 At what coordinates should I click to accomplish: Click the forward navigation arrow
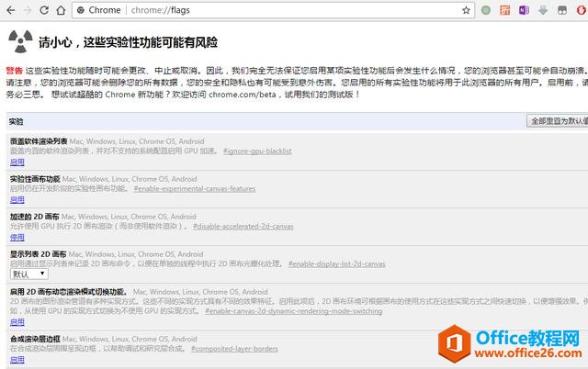click(27, 10)
